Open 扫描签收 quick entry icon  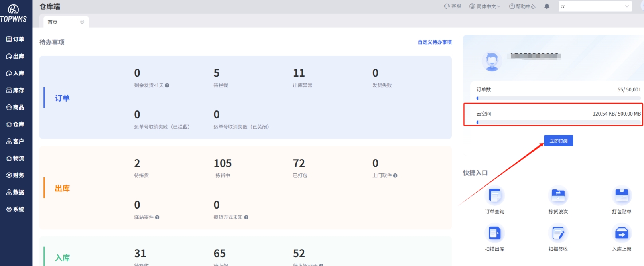558,233
